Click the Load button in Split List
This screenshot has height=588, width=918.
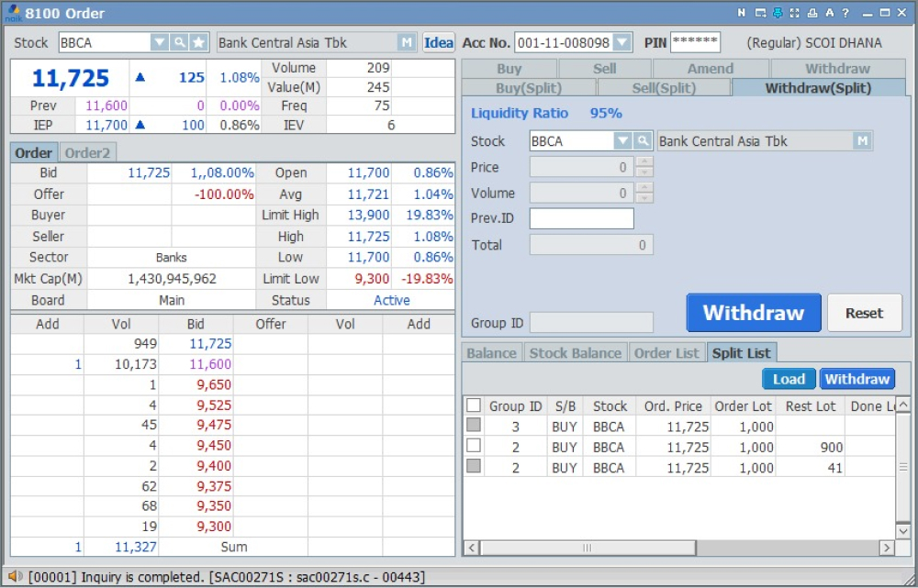click(789, 379)
